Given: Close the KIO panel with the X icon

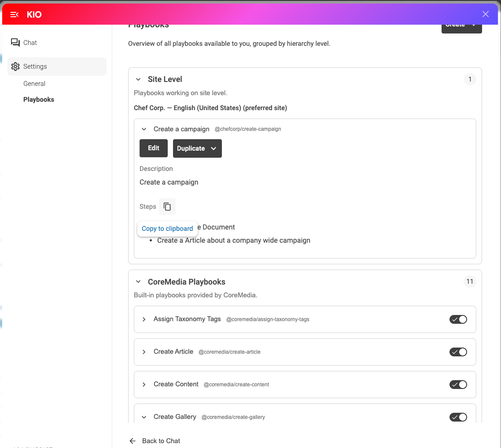Looking at the screenshot, I should [485, 14].
